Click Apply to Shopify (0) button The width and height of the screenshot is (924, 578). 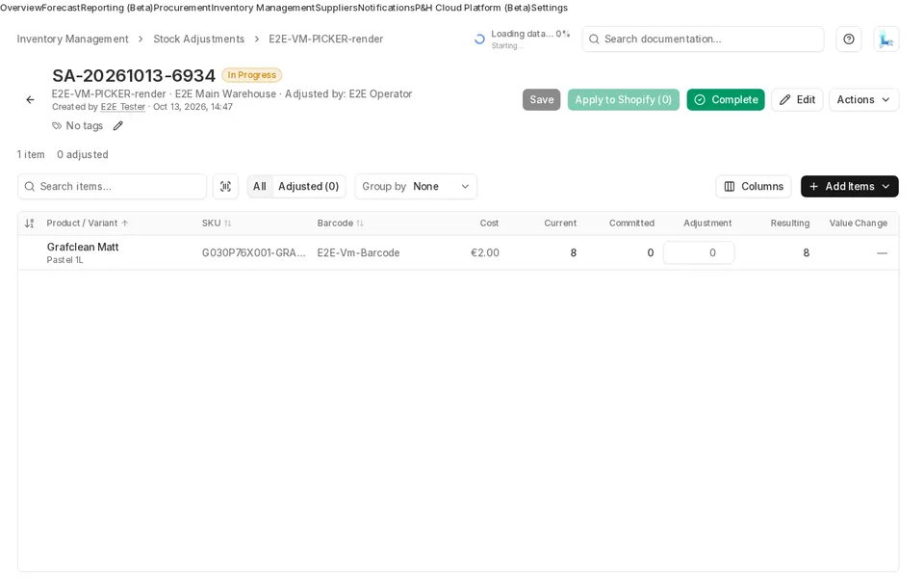(624, 99)
